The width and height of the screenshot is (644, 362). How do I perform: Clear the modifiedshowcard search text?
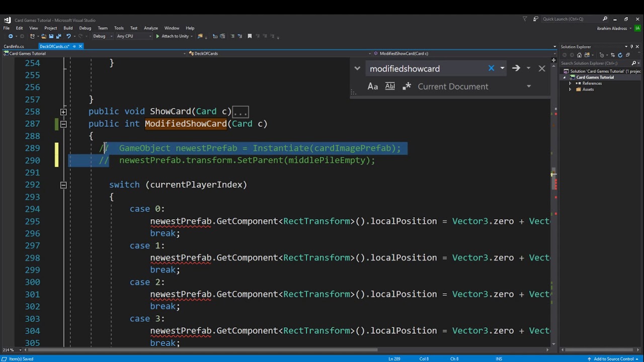[491, 68]
